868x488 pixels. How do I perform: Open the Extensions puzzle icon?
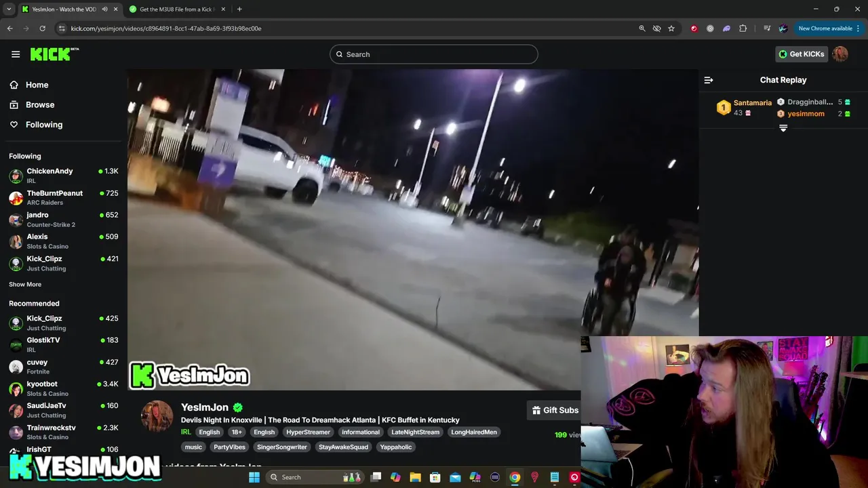(x=743, y=28)
